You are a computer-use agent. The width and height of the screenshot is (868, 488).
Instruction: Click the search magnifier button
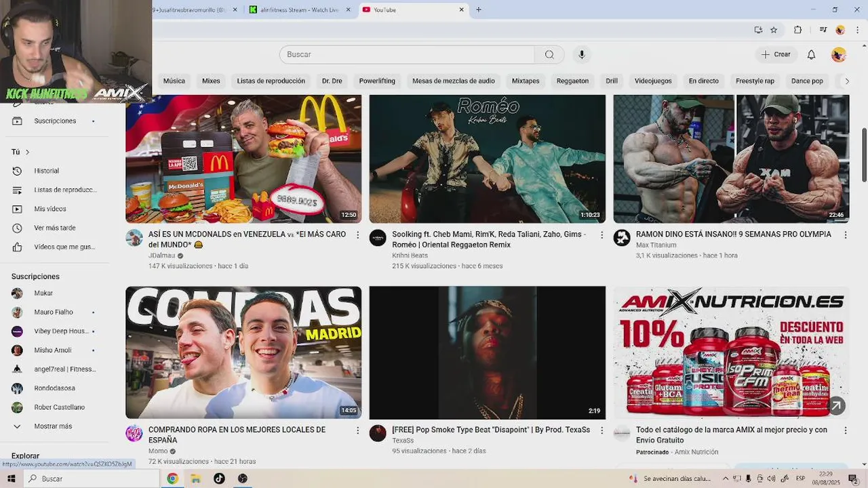pyautogui.click(x=549, y=54)
